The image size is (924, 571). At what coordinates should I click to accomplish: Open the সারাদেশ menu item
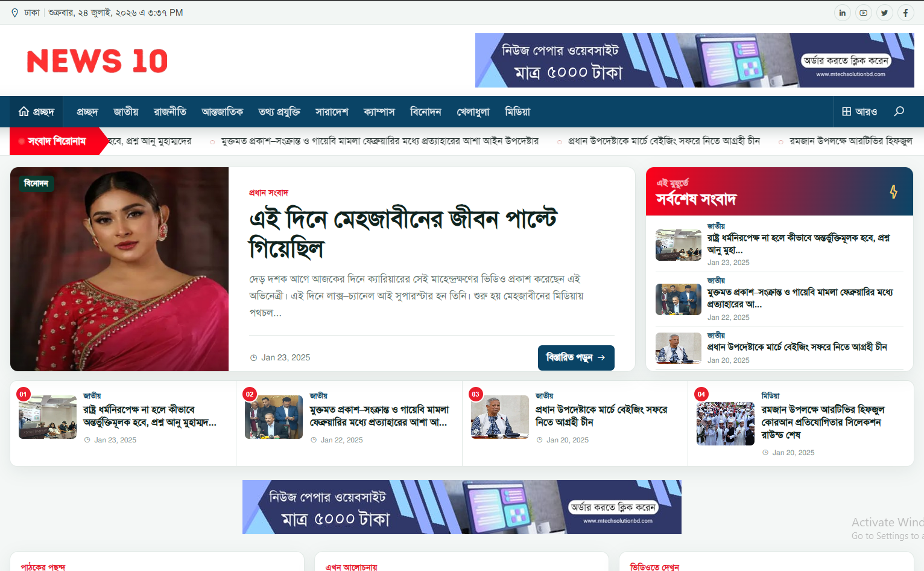coord(332,112)
